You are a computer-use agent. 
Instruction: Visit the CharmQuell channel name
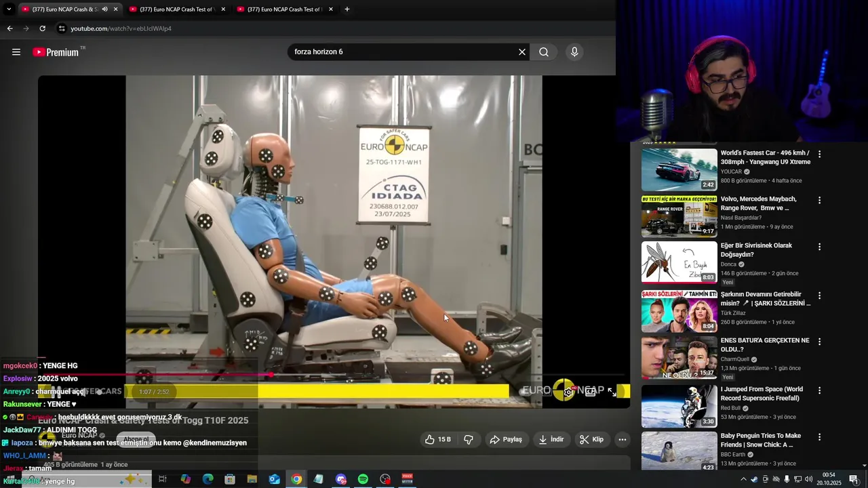pos(734,359)
